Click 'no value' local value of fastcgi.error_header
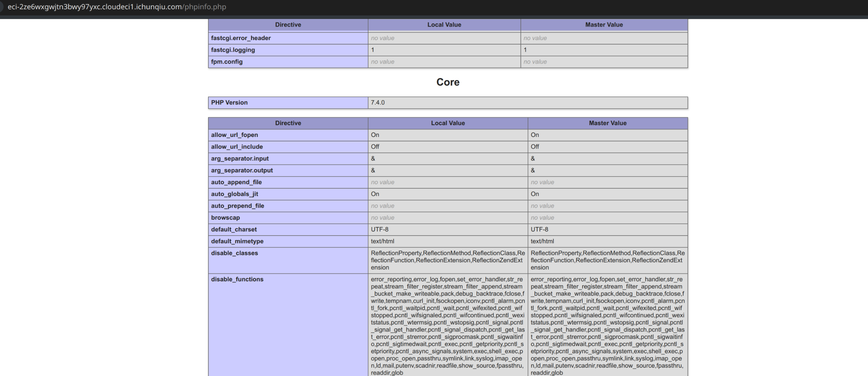This screenshot has width=868, height=376. 382,38
